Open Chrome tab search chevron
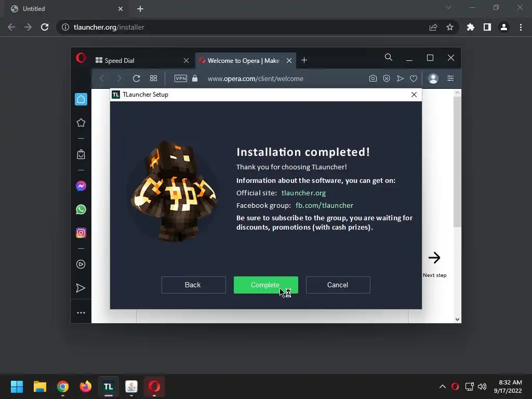Screen dimensions: 532x399 (x=448, y=7)
